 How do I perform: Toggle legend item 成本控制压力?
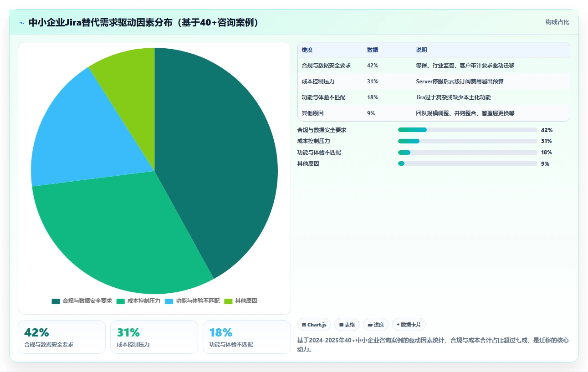pos(139,301)
